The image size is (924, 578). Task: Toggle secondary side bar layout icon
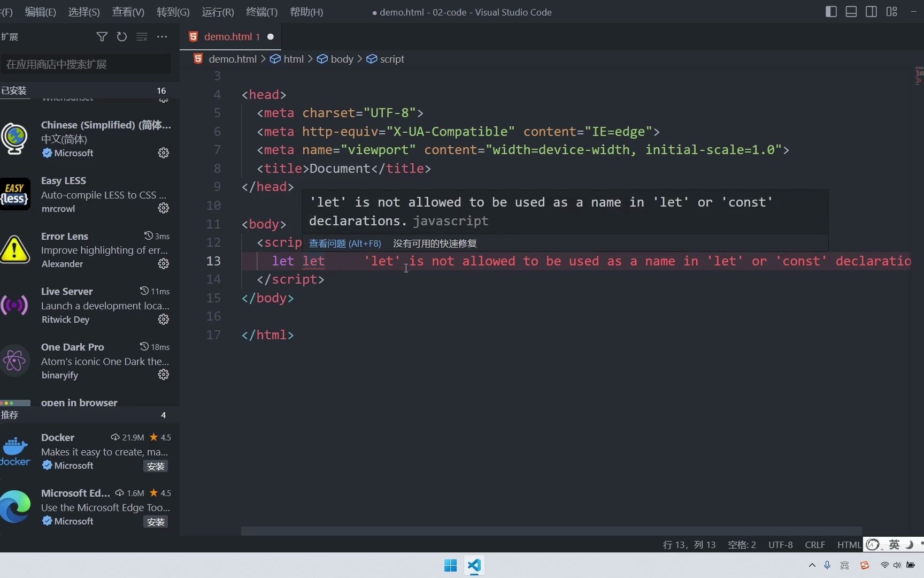click(871, 12)
